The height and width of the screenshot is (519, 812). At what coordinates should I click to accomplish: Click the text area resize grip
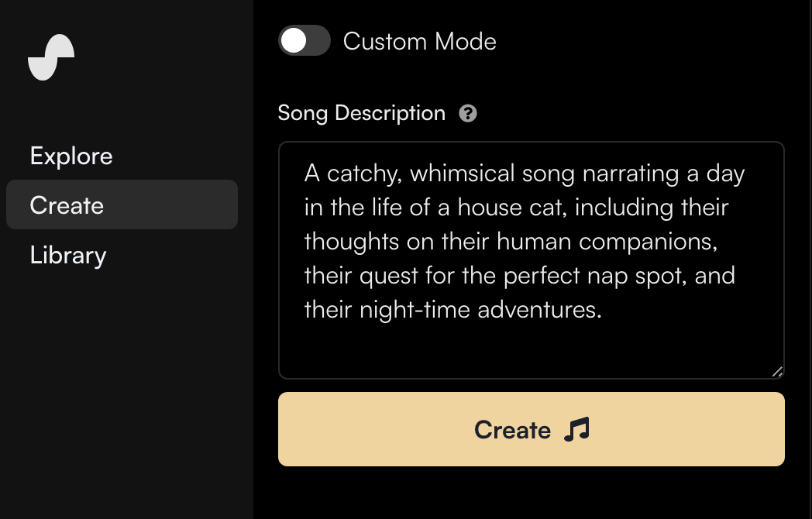tap(777, 371)
